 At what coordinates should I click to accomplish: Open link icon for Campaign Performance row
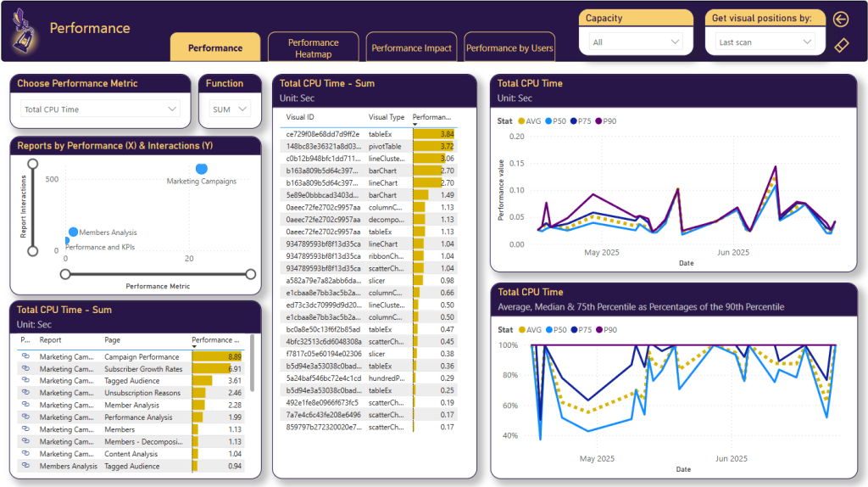pyautogui.click(x=25, y=357)
